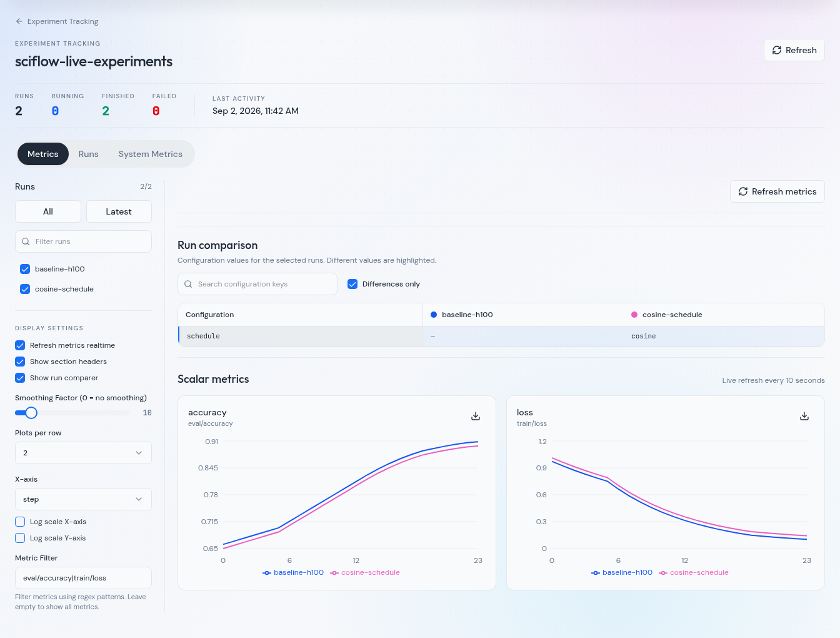840x638 pixels.
Task: Click the sciflow-live-experiments title
Action: [94, 61]
